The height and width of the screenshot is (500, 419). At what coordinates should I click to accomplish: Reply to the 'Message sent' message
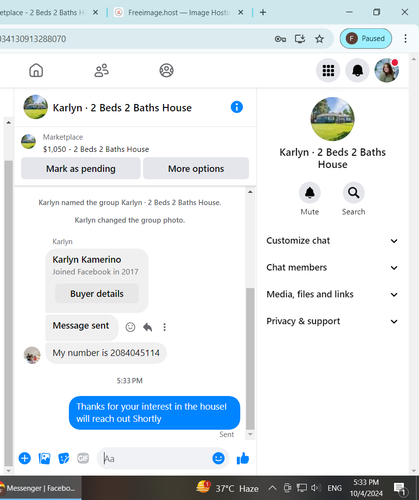(x=147, y=327)
